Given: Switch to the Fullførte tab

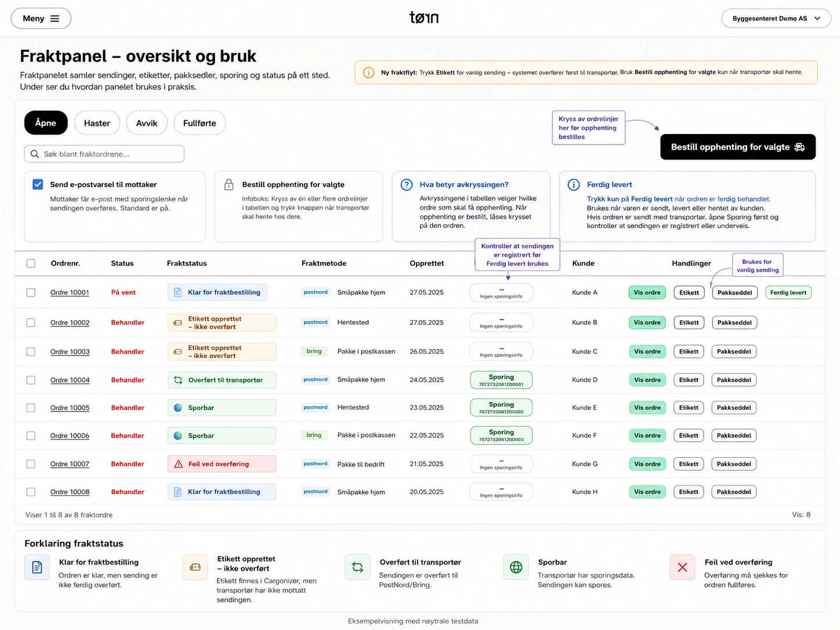Looking at the screenshot, I should [200, 123].
